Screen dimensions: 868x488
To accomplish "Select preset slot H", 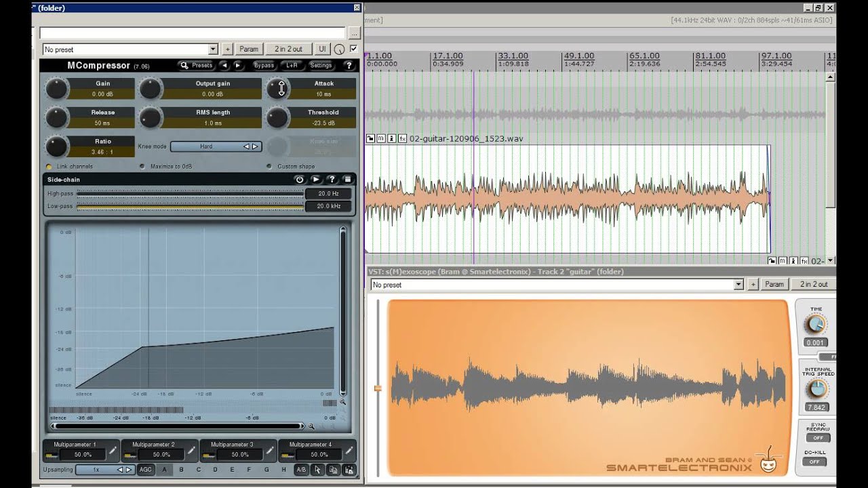I will coord(283,469).
